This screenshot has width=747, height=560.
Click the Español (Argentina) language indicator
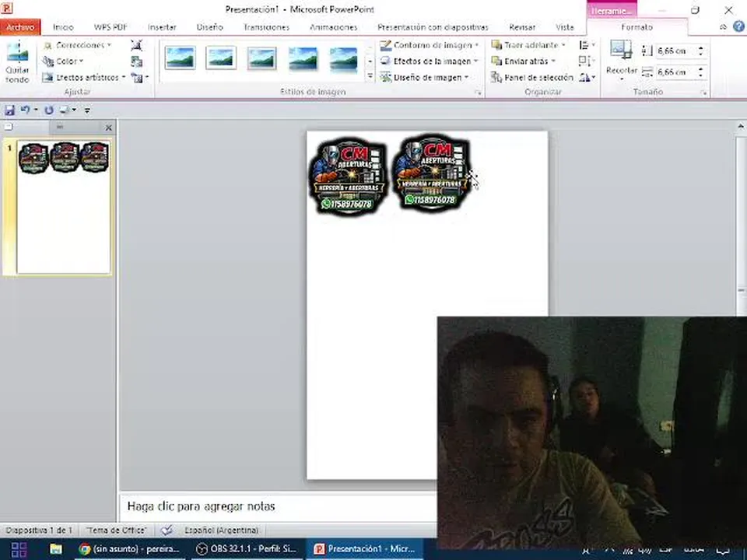click(x=222, y=530)
